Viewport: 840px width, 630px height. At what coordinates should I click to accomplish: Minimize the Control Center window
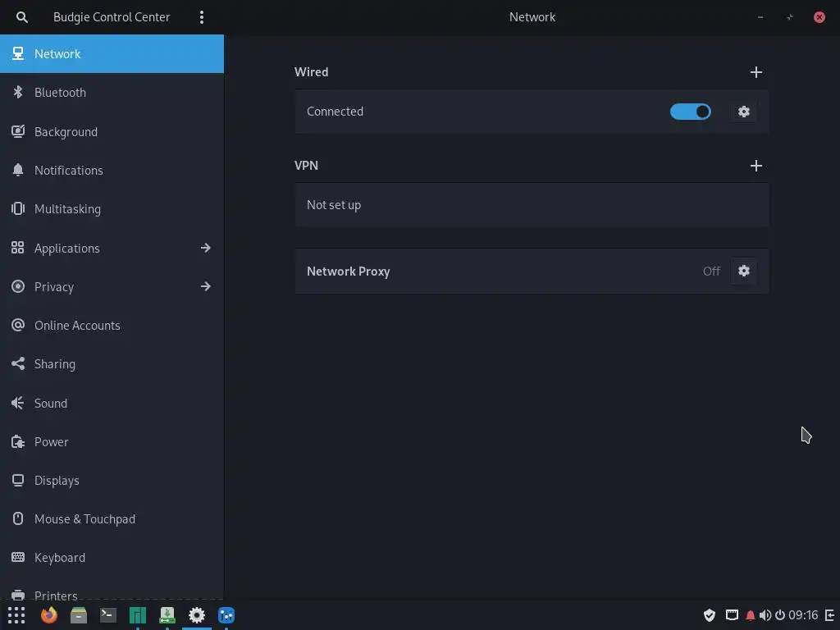[x=760, y=17]
